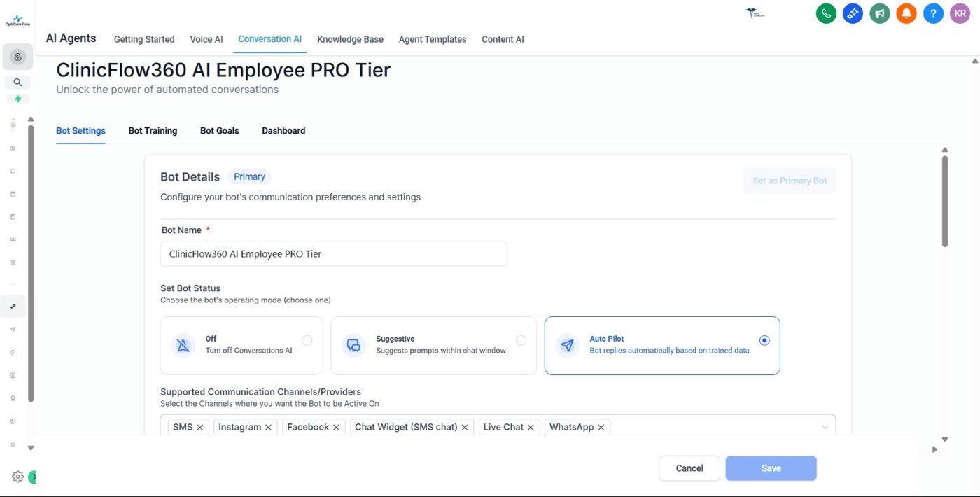980x497 pixels.
Task: Expand the sidebar with the green arrow
Action: (32, 477)
